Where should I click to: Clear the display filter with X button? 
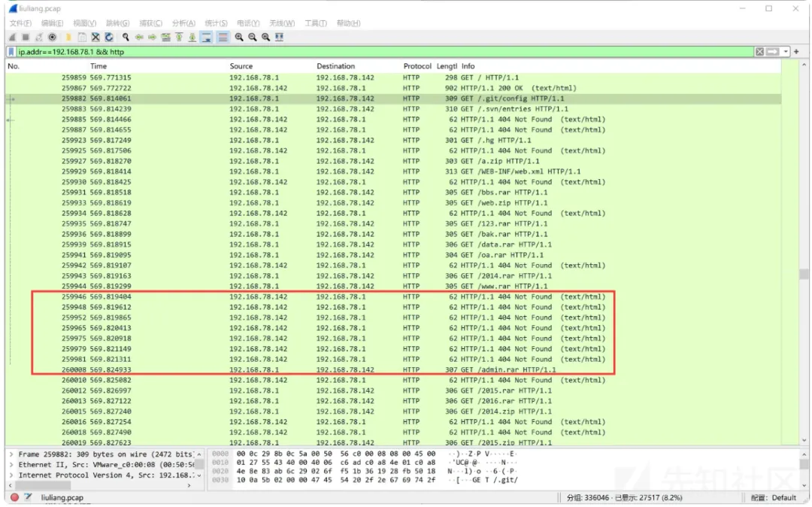point(760,52)
